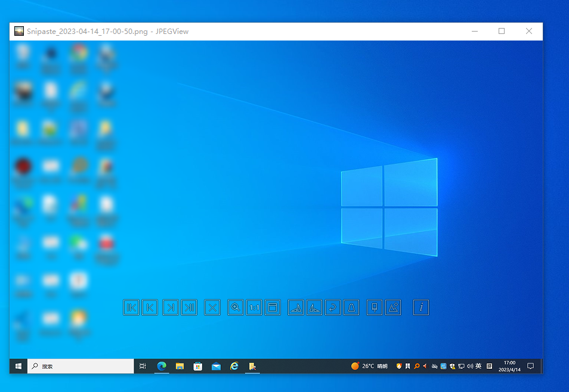
Task: Go to the previous image
Action: [150, 307]
